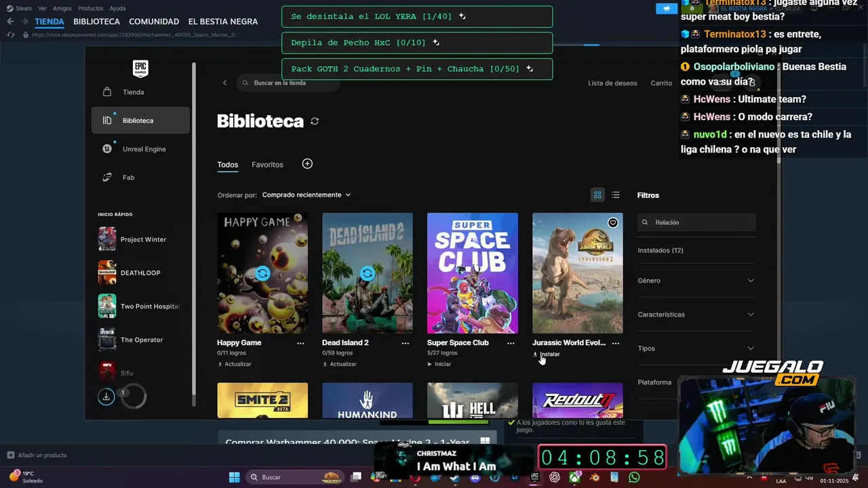
Task: Open the Super Space Club cover thumbnail
Action: (x=473, y=273)
